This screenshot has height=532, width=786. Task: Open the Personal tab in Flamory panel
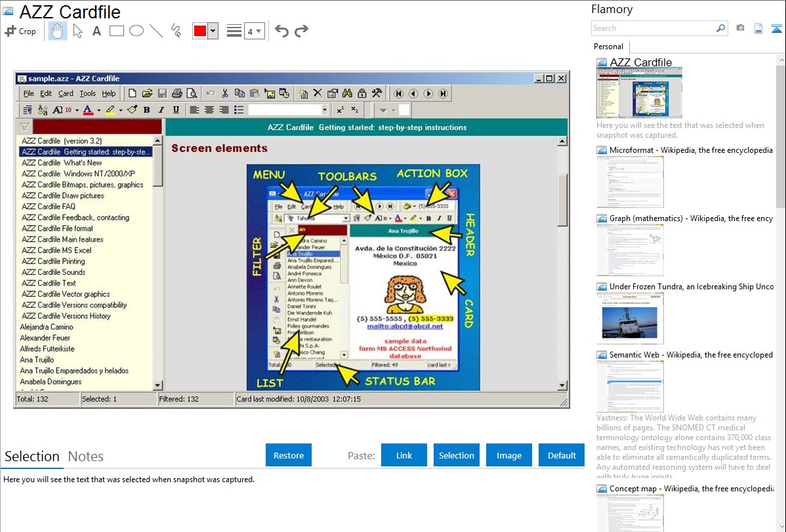[x=608, y=47]
